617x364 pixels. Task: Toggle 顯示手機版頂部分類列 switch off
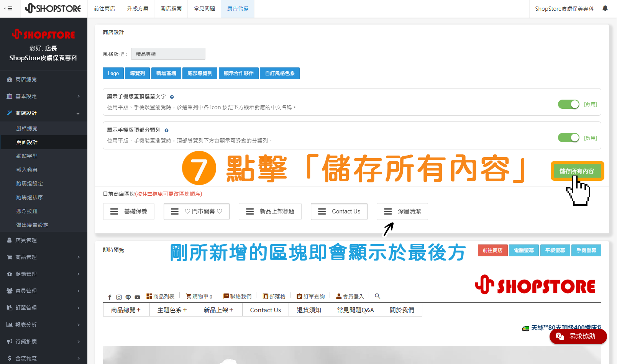[569, 138]
